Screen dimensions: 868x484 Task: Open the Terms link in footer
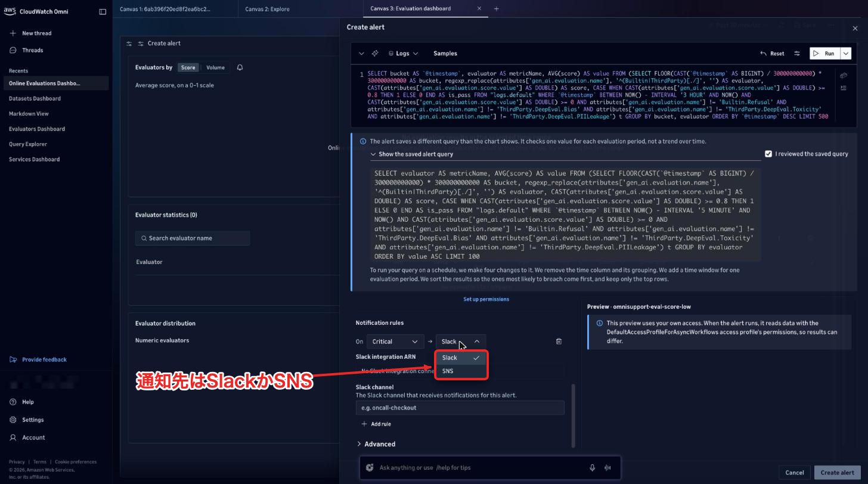pyautogui.click(x=40, y=462)
